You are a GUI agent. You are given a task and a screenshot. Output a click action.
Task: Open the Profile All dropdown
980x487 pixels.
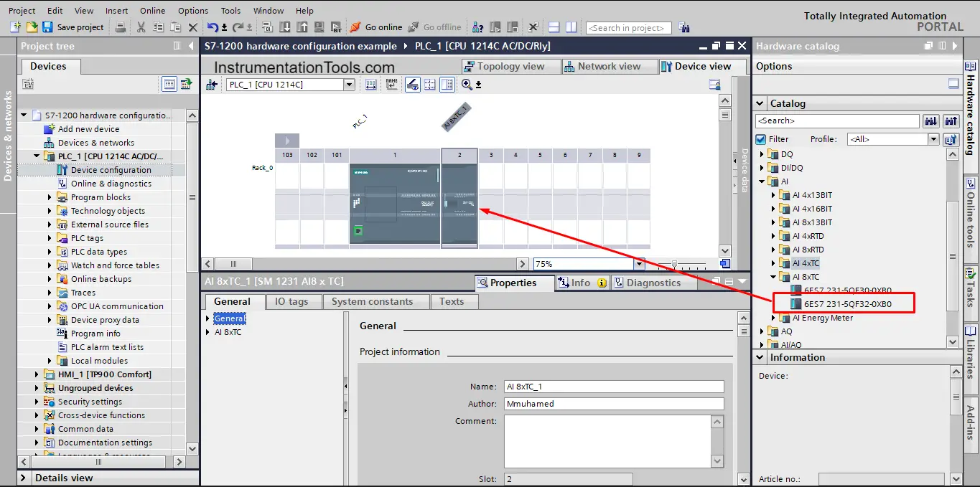click(x=933, y=139)
